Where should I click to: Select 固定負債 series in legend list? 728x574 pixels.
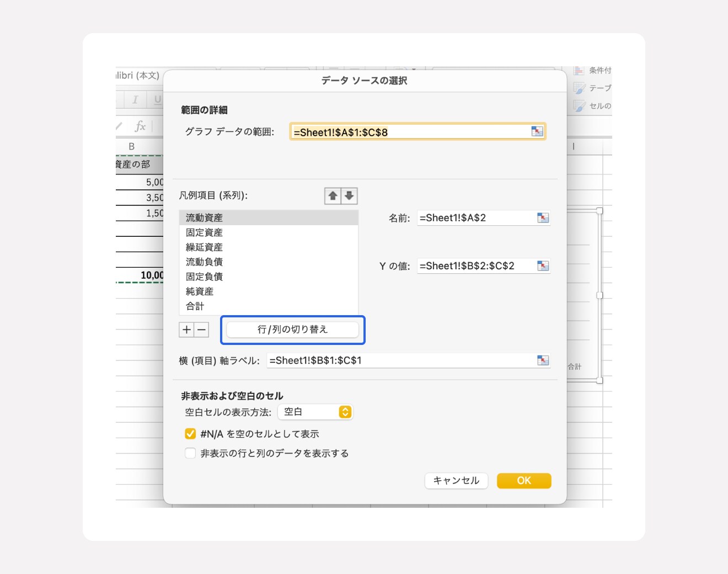pos(269,277)
